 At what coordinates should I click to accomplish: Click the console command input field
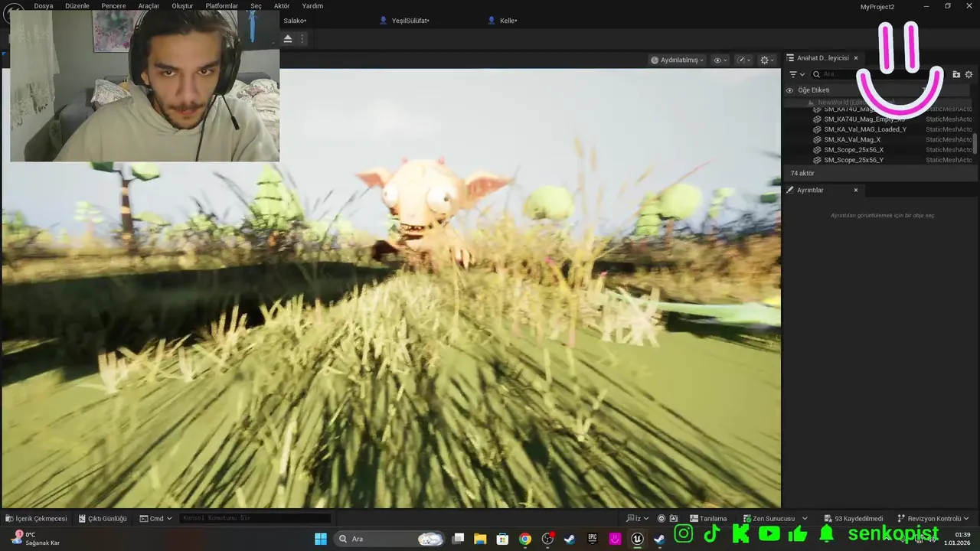point(256,518)
